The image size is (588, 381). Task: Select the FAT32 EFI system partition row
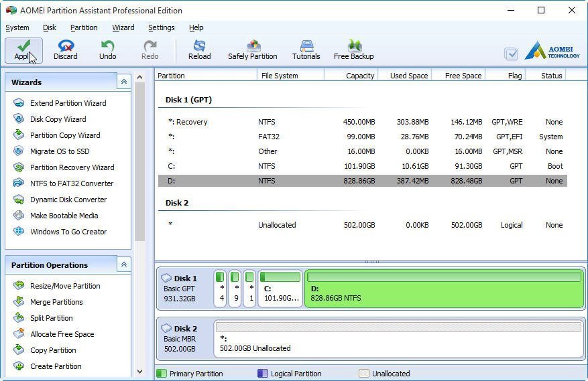[362, 137]
